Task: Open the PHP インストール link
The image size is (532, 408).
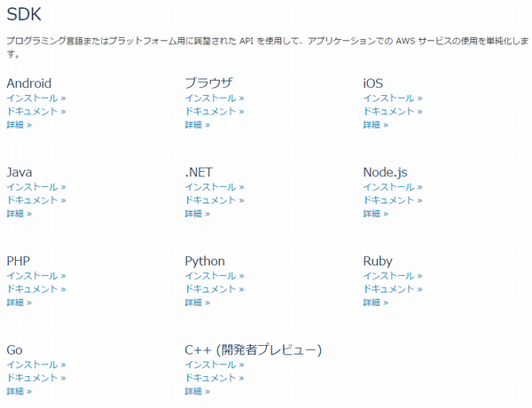Action: [35, 276]
